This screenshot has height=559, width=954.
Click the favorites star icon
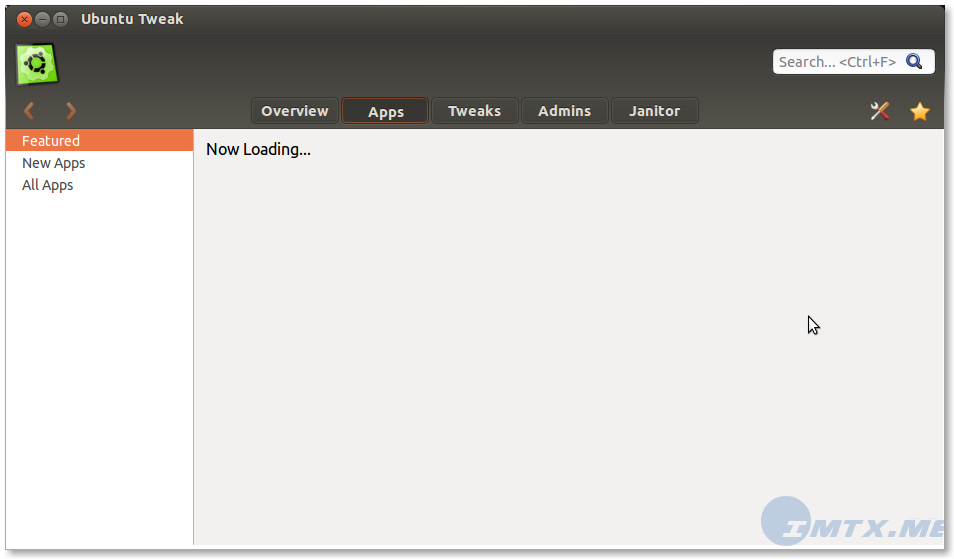[920, 111]
